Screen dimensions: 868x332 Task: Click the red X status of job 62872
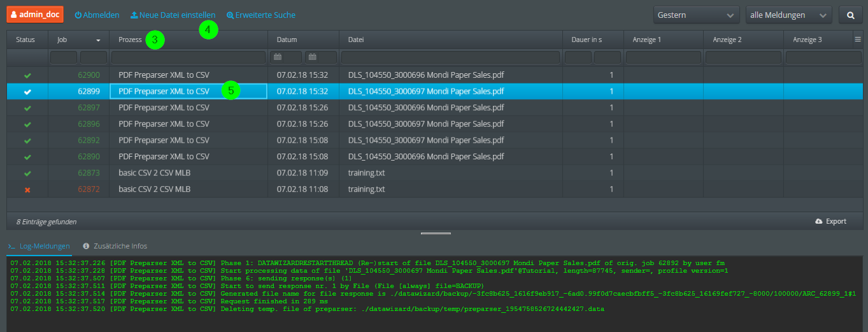point(27,189)
